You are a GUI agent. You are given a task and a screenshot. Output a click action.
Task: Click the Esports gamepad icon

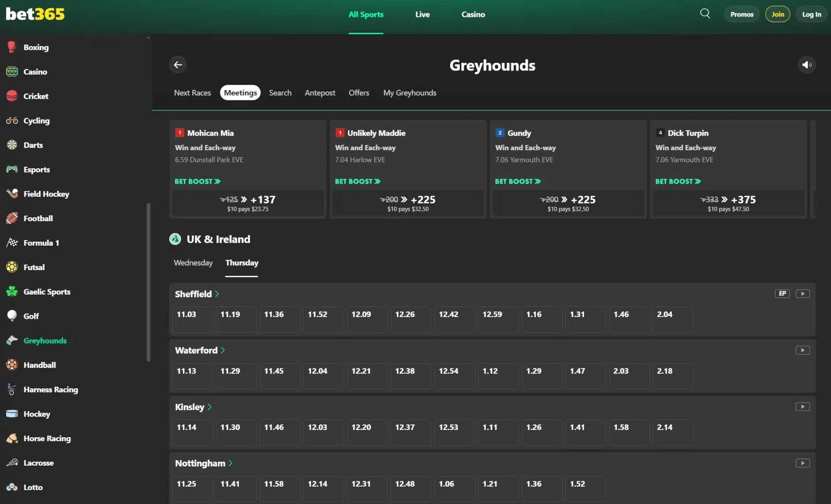tap(12, 169)
